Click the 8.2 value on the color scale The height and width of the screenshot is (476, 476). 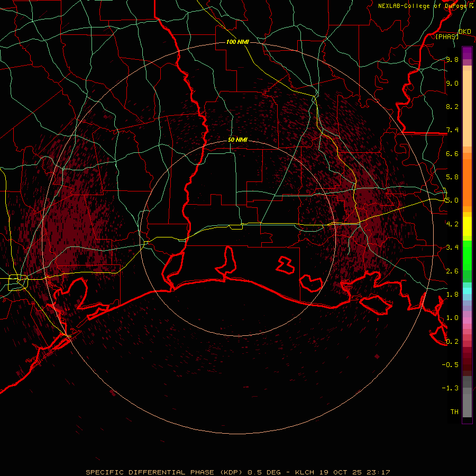point(452,106)
